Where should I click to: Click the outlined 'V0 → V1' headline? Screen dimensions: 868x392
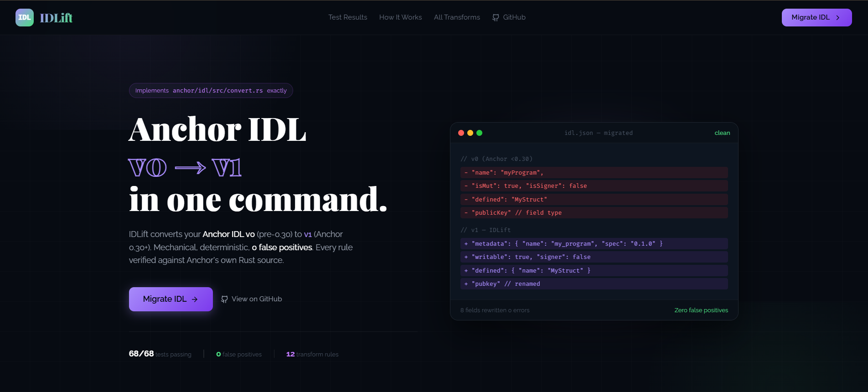coord(185,167)
